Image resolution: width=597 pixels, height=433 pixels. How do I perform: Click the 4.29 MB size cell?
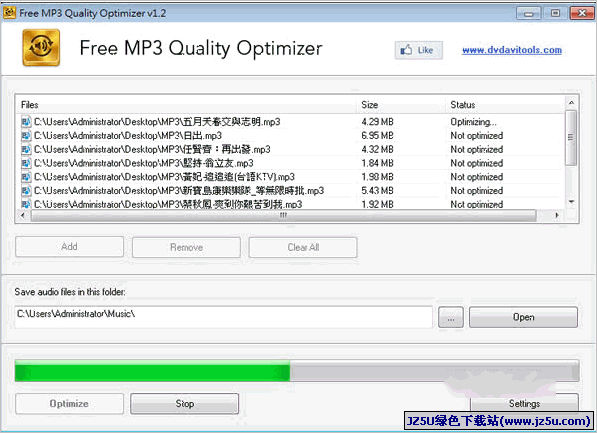(x=377, y=122)
